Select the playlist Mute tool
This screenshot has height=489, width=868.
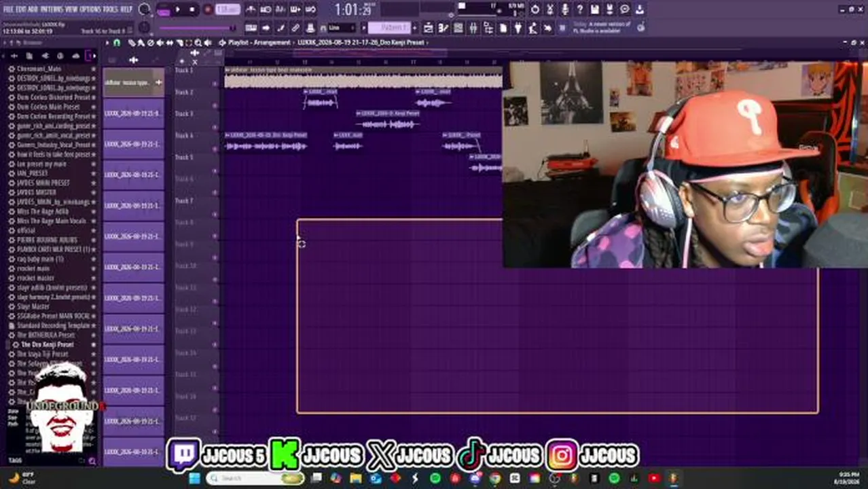click(x=159, y=43)
